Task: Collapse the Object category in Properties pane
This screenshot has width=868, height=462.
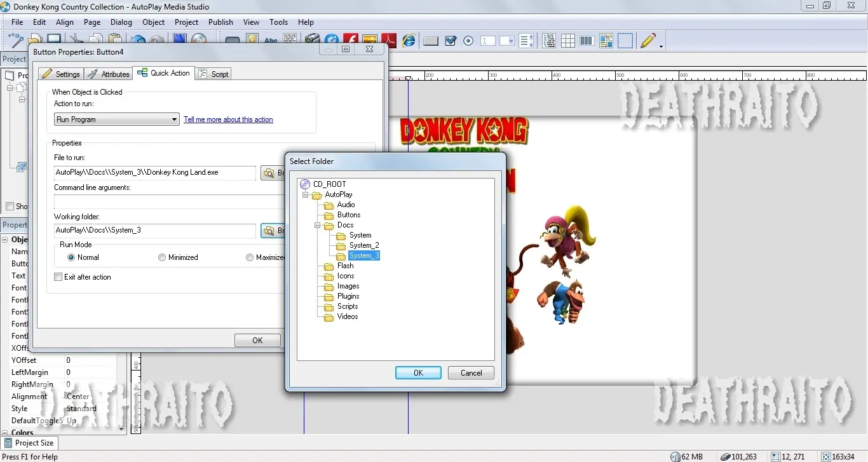Action: 6,240
